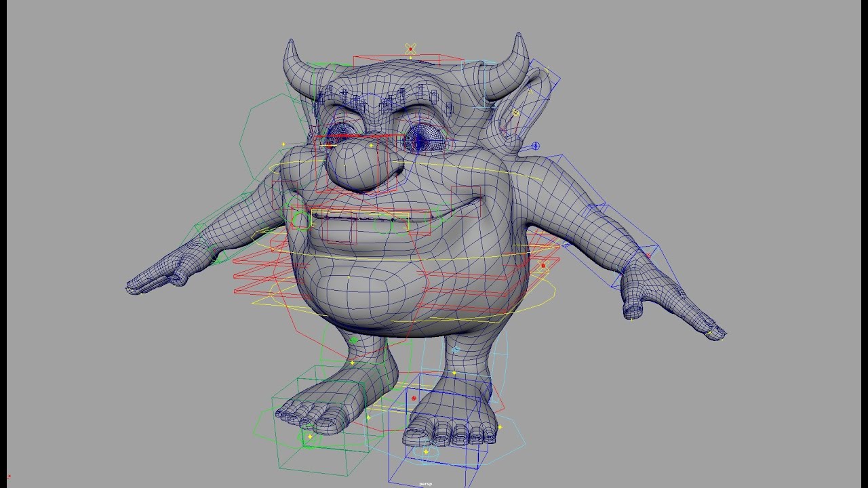The width and height of the screenshot is (868, 488).
Task: Select yellow star at the green-side ankle
Action: (352, 363)
